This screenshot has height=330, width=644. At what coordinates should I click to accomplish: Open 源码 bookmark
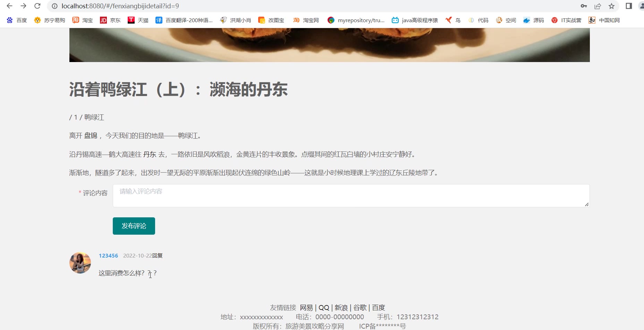click(534, 20)
